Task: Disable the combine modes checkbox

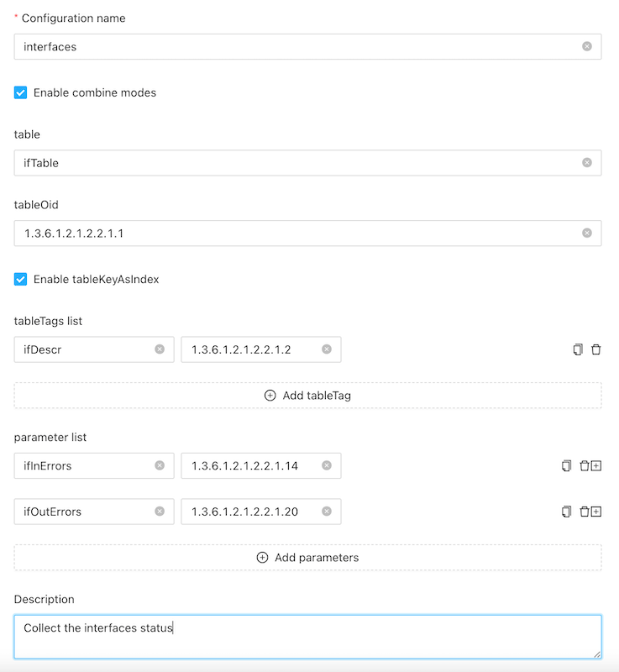Action: click(21, 92)
